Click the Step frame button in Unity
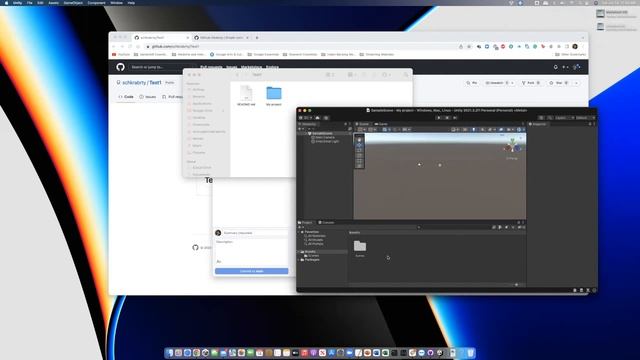 pos(455,118)
